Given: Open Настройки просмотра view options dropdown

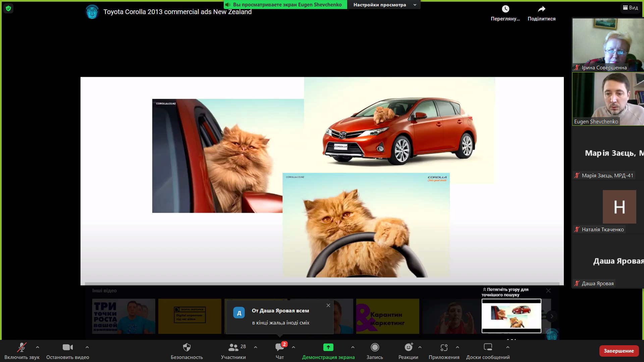Looking at the screenshot, I should (x=384, y=5).
